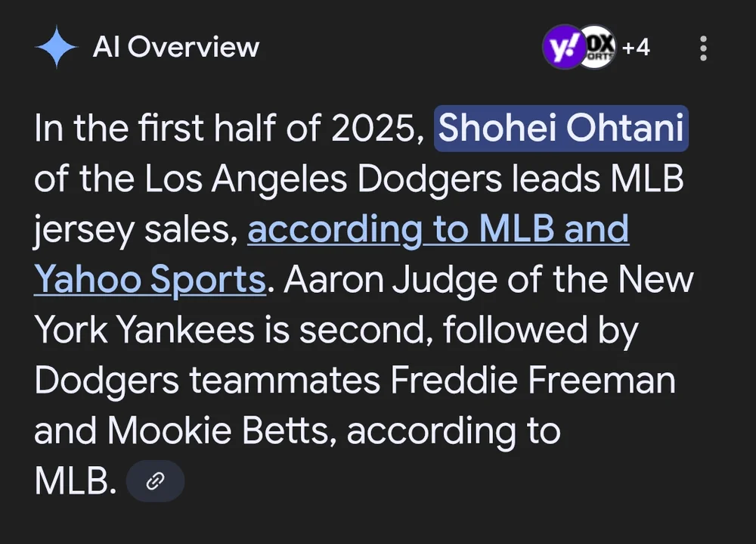Click the year 2025 in the text
756x544 pixels.
point(377,129)
